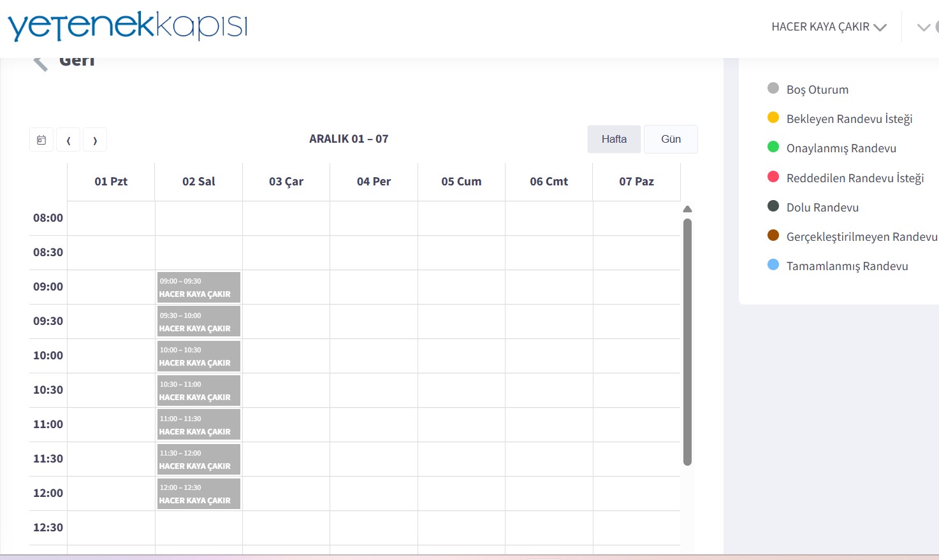Click empty 08:00 slot on 05 Cum
This screenshot has height=560, width=939.
pyautogui.click(x=462, y=219)
